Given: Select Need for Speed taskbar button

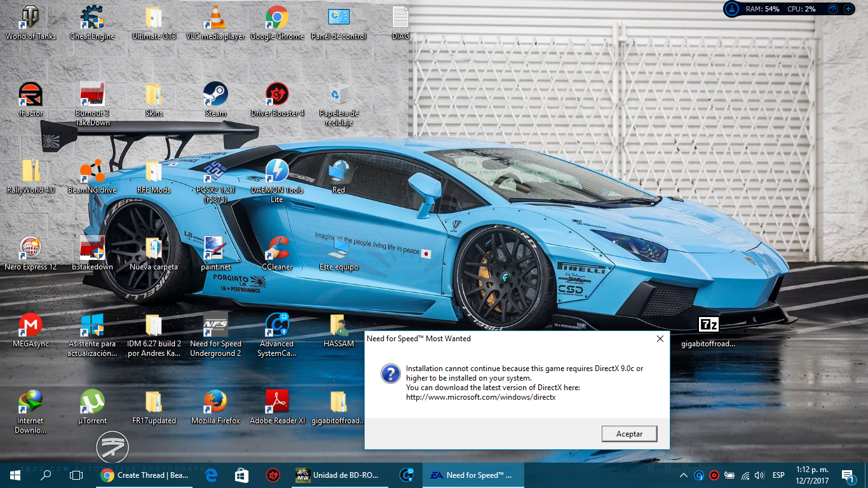Looking at the screenshot, I should pos(475,475).
